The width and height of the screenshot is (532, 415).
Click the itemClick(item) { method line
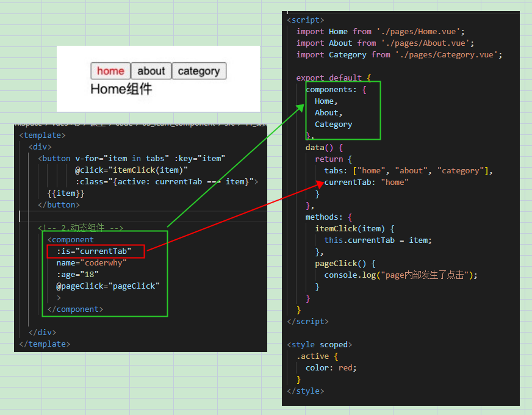(x=354, y=229)
